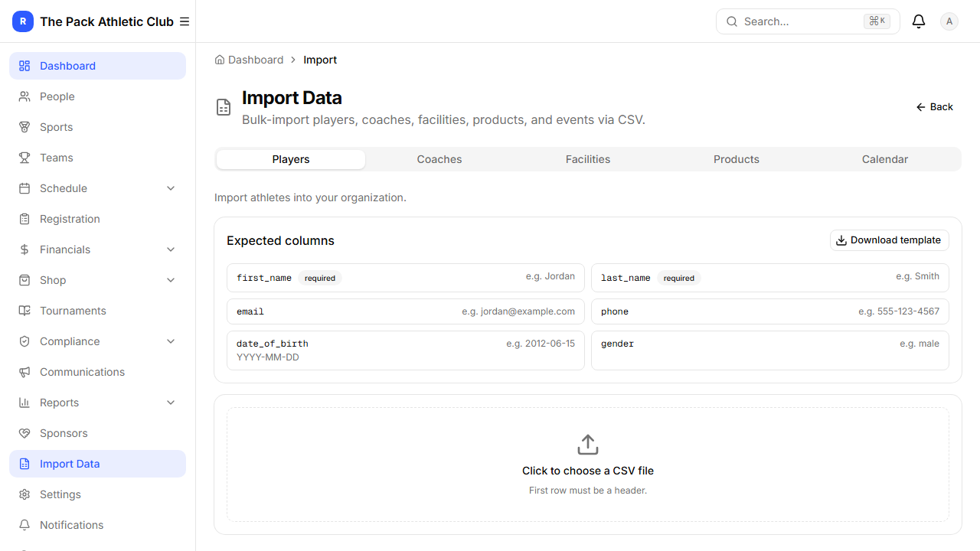Click The Pack Athletic Club title

coord(106,21)
